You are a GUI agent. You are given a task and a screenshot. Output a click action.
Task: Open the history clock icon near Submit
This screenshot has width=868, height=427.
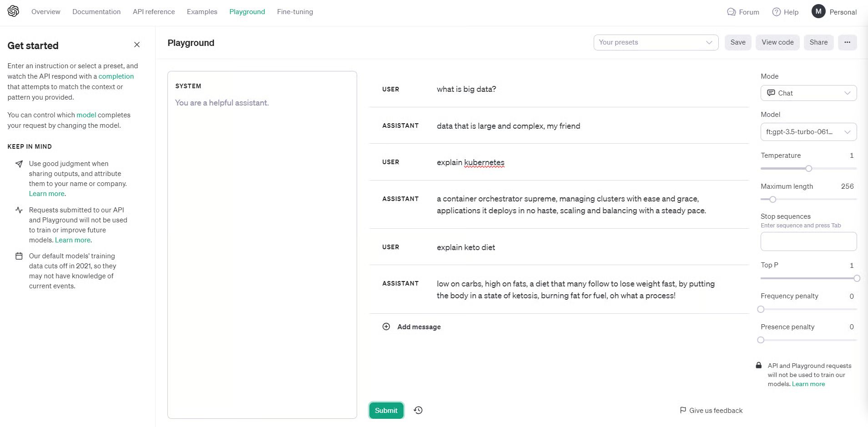[418, 410]
